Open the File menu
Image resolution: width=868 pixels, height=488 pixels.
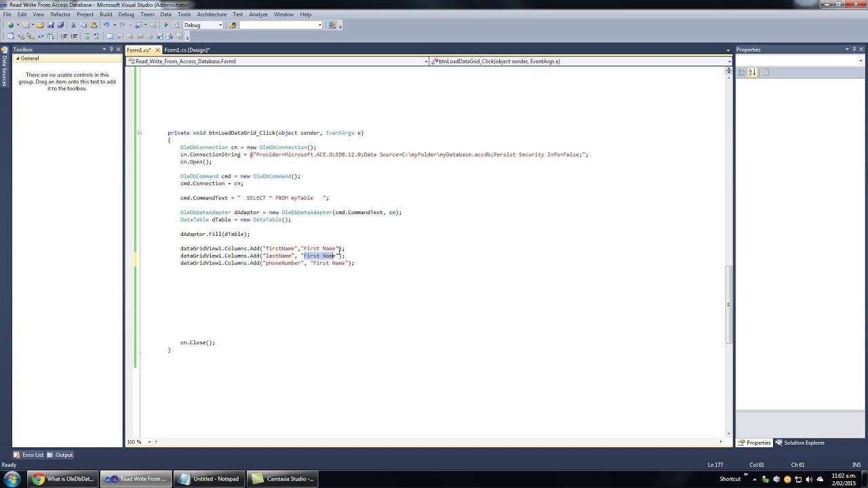pos(7,14)
